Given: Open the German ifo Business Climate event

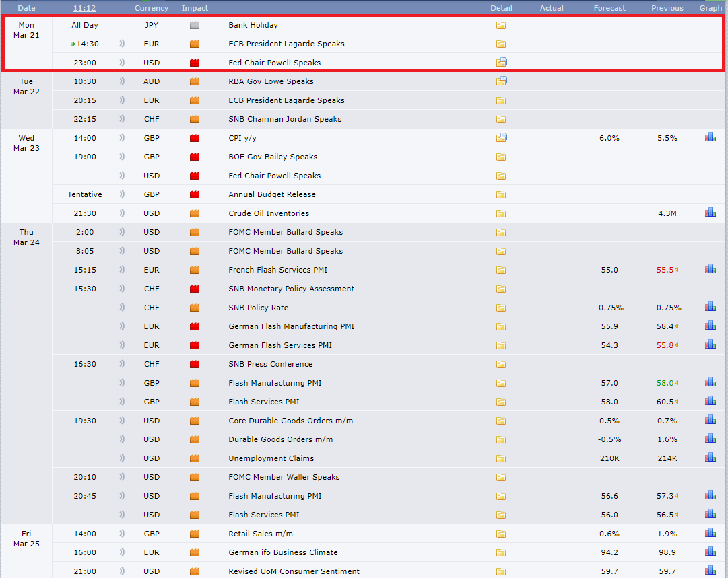Looking at the screenshot, I should (x=283, y=552).
